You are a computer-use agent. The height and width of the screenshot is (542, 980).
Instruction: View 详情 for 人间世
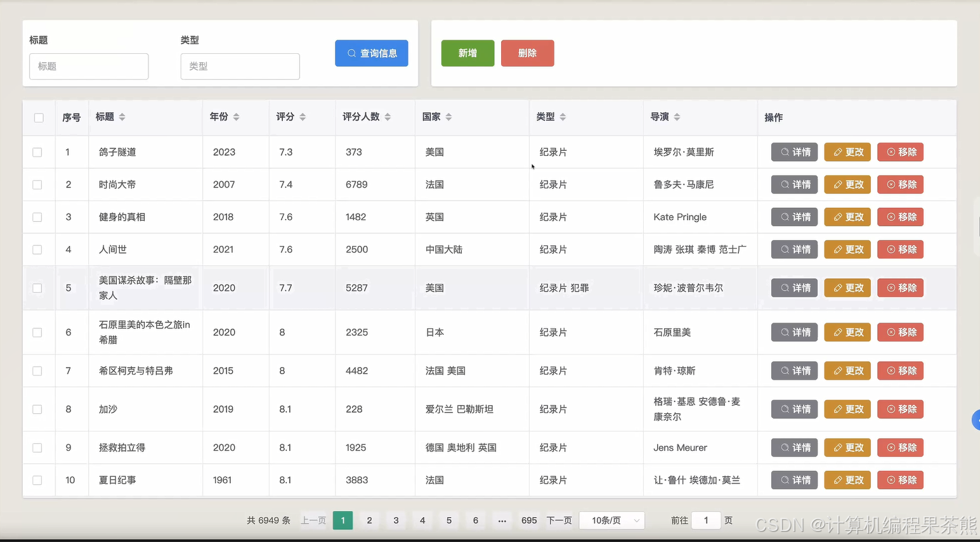(794, 249)
